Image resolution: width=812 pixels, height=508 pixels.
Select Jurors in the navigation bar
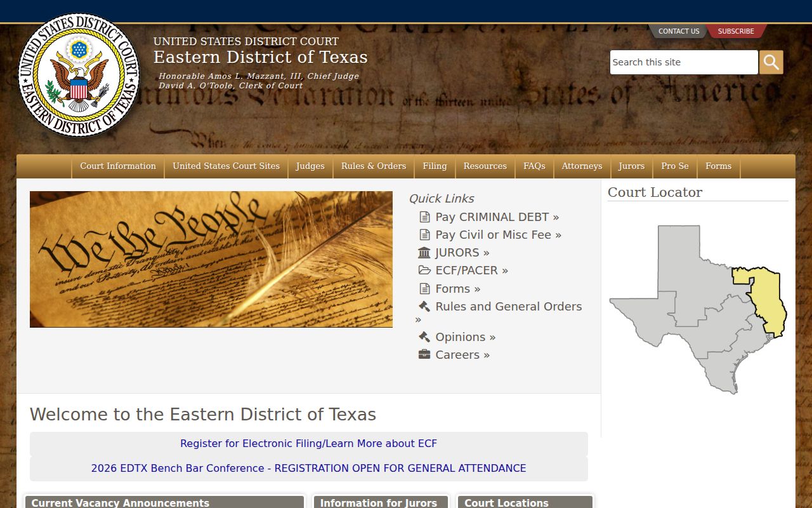[631, 166]
